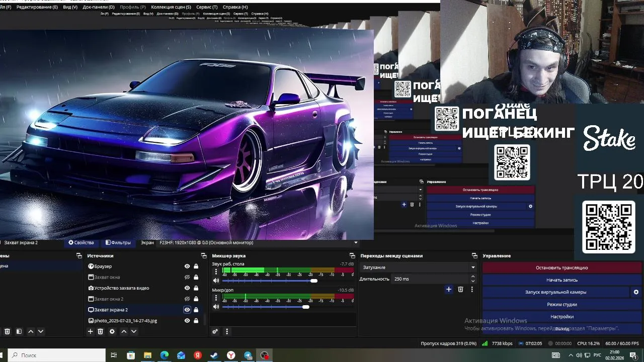Click Запуск виртуальной камеры button
Image resolution: width=644 pixels, height=362 pixels.
point(555,292)
